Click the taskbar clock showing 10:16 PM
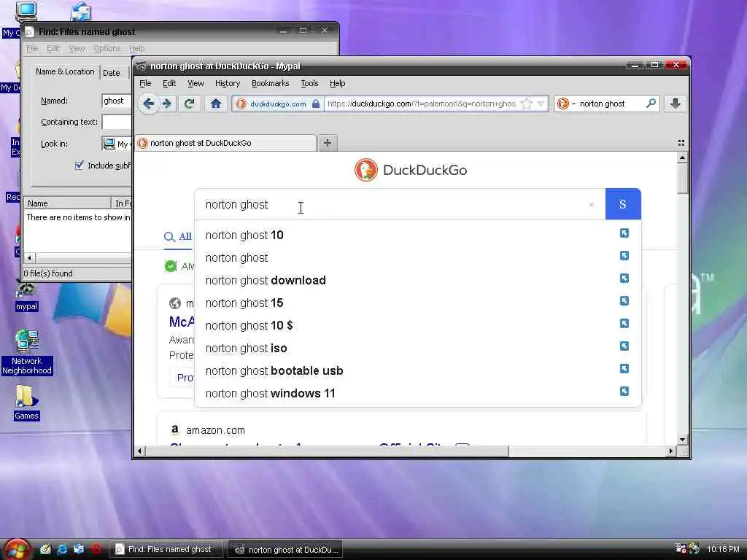The height and width of the screenshot is (560, 747). pyautogui.click(x=723, y=549)
